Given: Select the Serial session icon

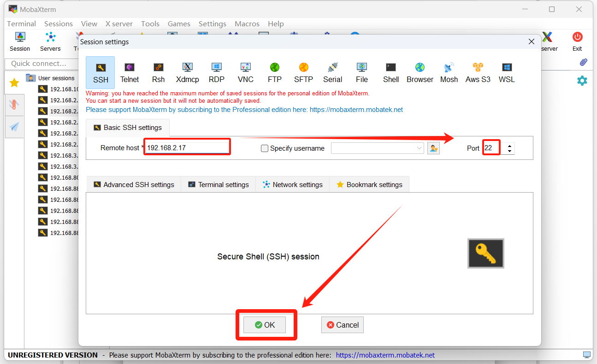Looking at the screenshot, I should tap(332, 72).
